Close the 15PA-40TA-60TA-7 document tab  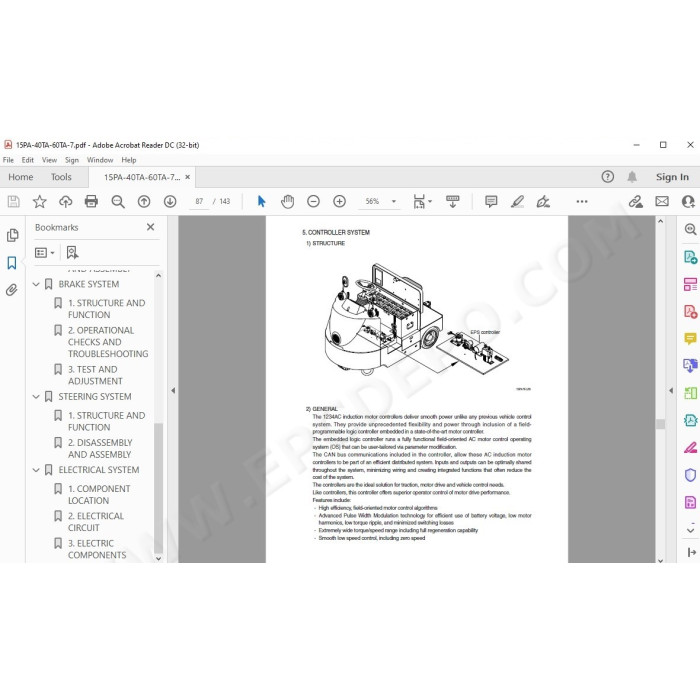coord(188,177)
